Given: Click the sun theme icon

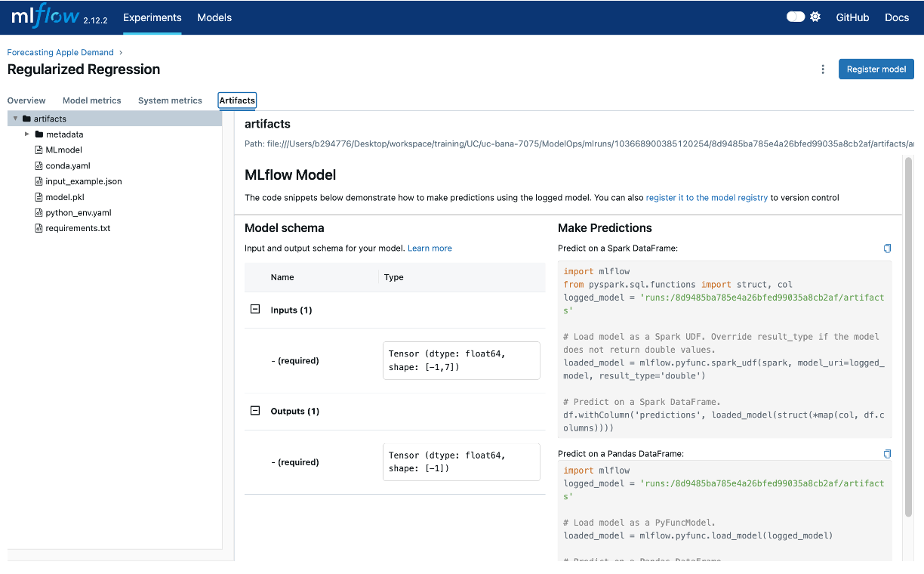Looking at the screenshot, I should [x=815, y=17].
